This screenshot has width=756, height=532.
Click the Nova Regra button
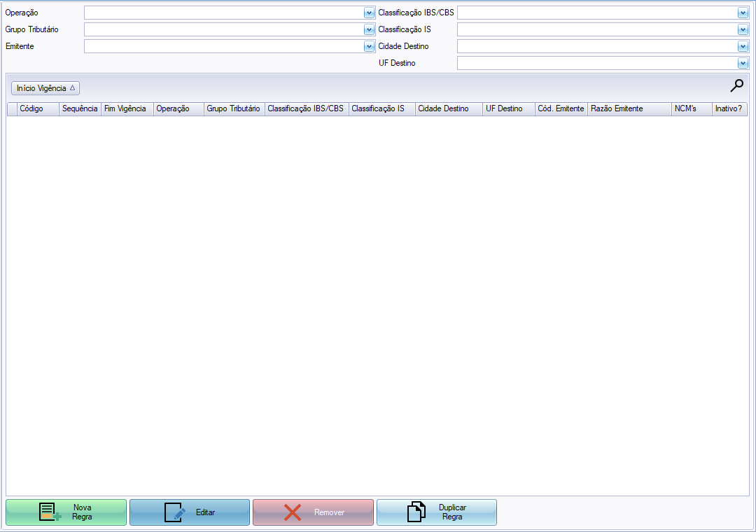point(66,512)
